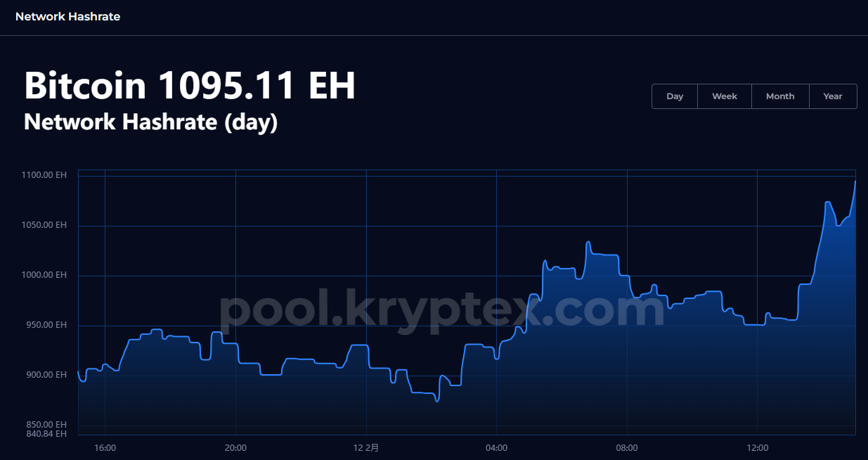Click the Network Hashrate header title
This screenshot has width=868, height=460.
click(x=67, y=17)
